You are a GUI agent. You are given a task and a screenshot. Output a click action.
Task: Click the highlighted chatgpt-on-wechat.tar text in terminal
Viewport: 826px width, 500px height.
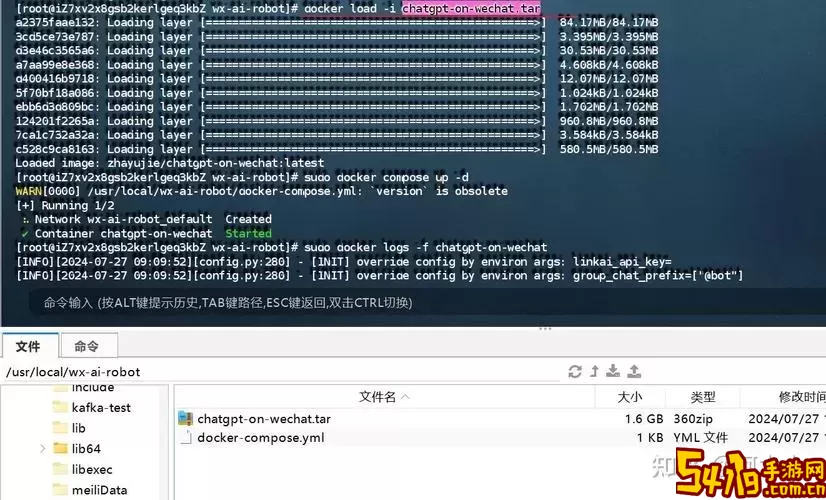[471, 8]
